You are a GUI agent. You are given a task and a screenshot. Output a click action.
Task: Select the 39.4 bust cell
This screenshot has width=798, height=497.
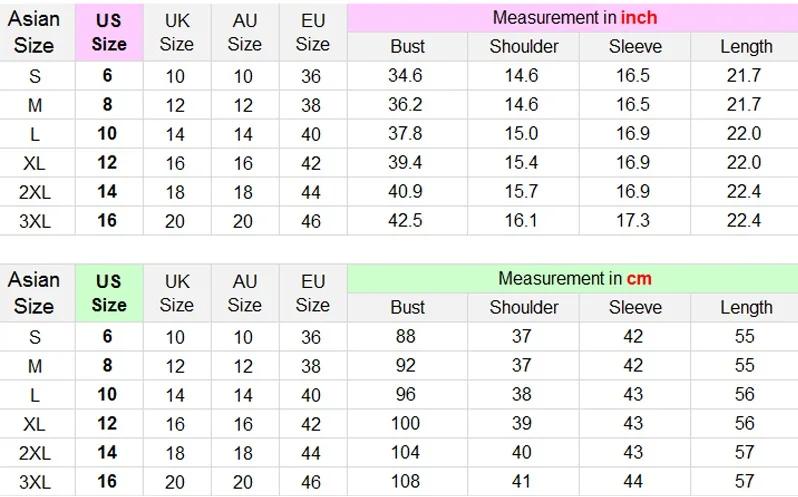(x=405, y=163)
